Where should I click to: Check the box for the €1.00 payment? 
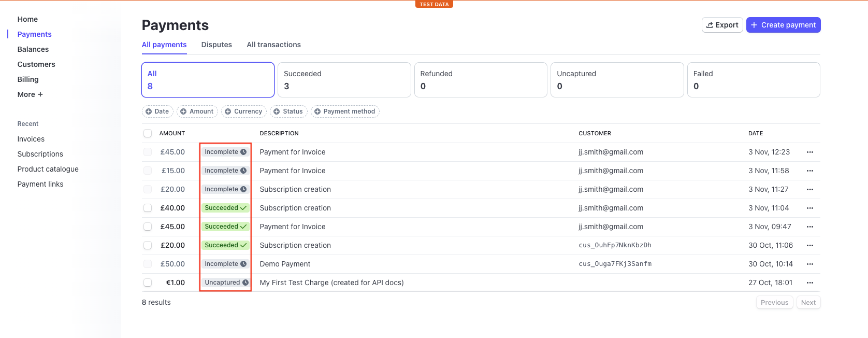click(x=148, y=283)
